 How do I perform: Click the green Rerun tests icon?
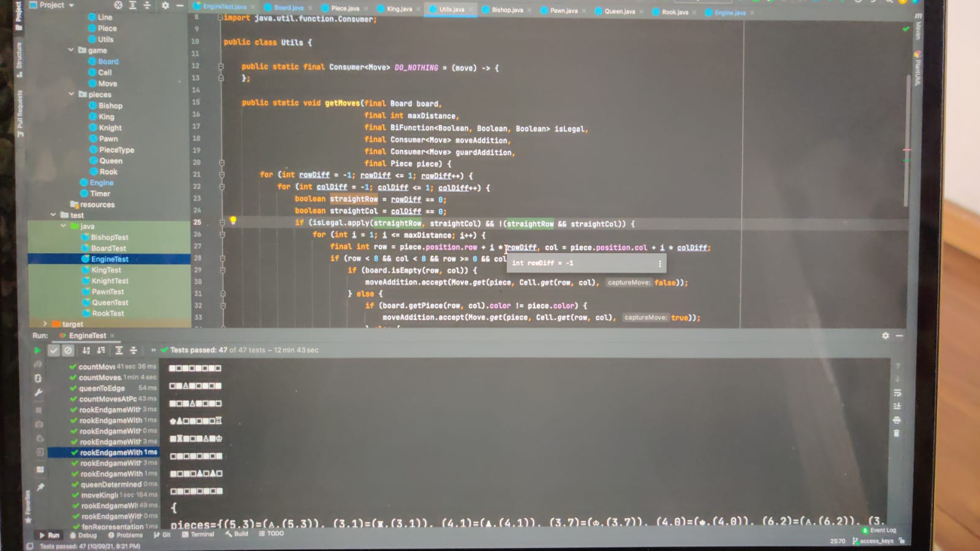point(37,350)
